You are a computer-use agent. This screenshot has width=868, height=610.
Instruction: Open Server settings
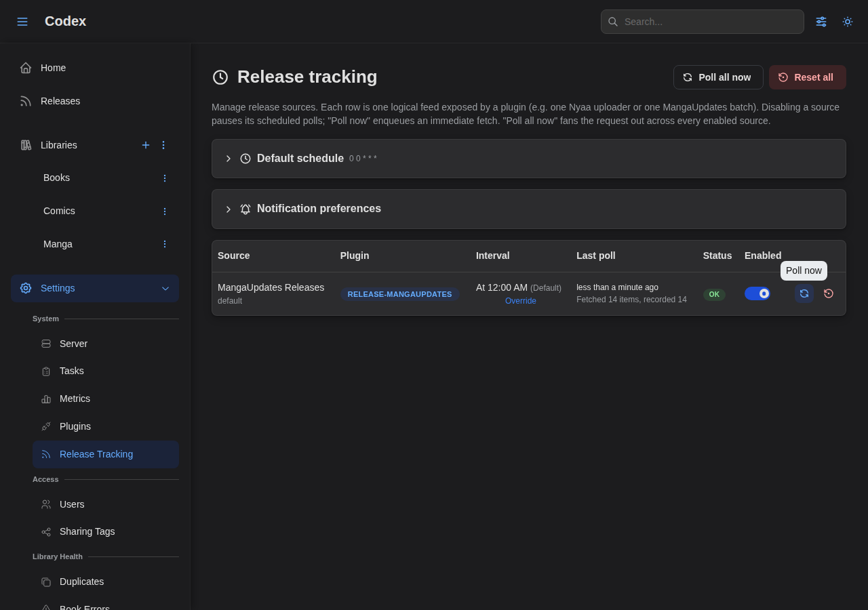point(106,344)
